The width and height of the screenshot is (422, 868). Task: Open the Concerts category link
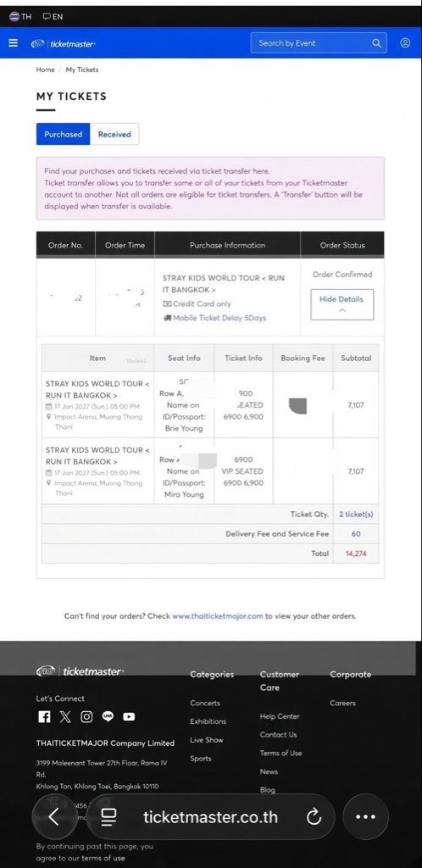(x=205, y=703)
